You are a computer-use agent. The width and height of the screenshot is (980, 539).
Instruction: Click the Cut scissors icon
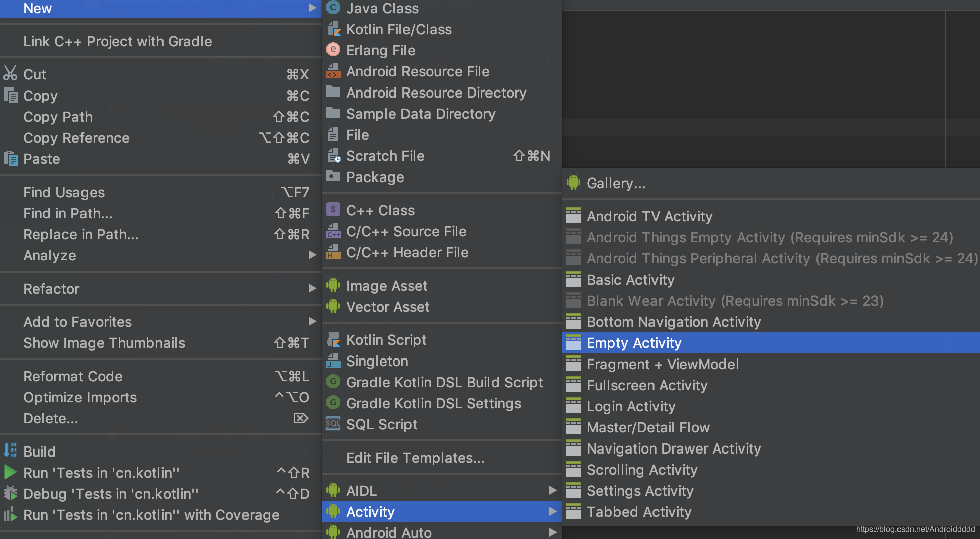(10, 74)
